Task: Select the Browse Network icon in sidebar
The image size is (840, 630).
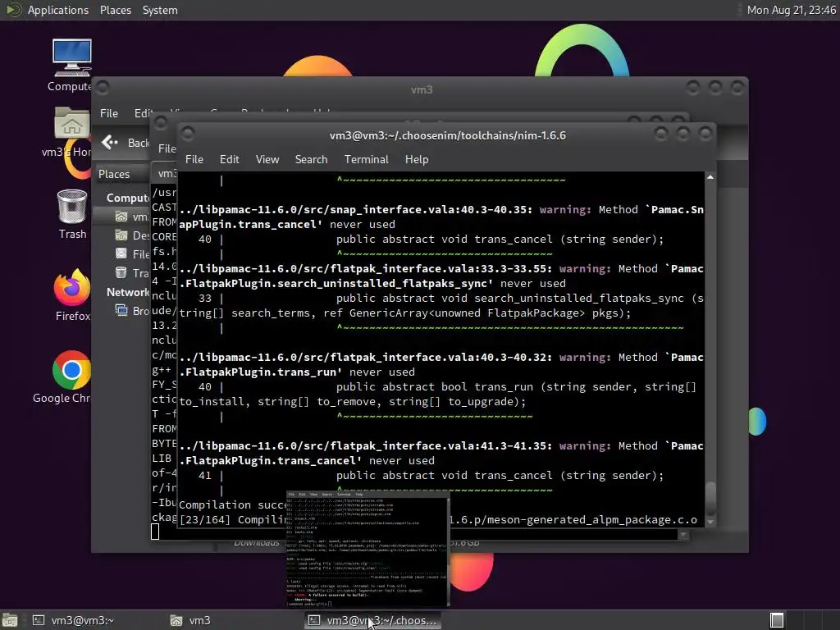Action: click(121, 310)
